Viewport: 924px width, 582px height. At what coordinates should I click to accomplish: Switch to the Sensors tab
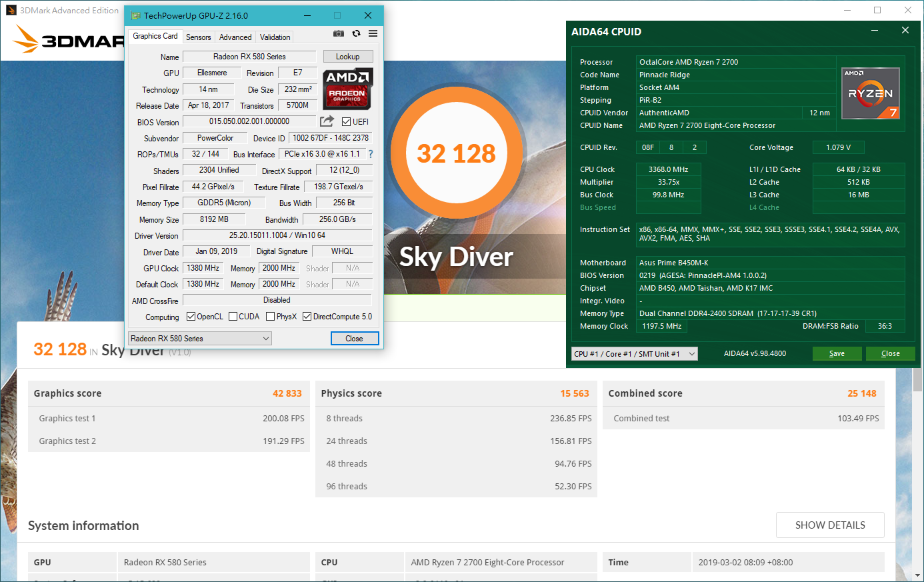click(199, 37)
